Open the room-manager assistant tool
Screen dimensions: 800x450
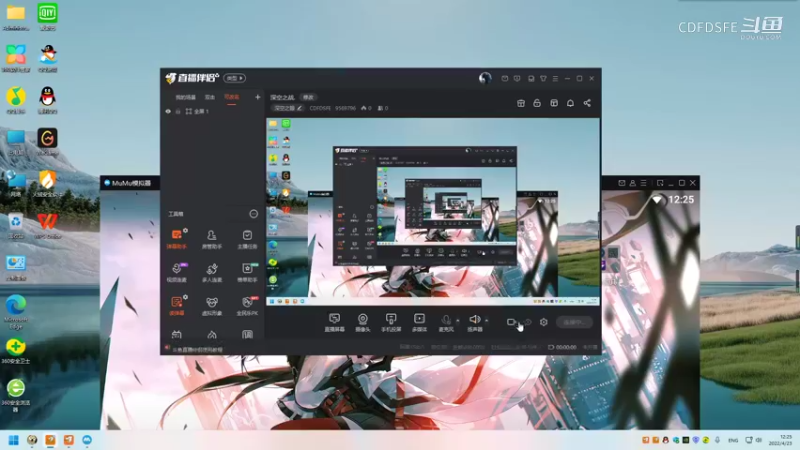[212, 238]
